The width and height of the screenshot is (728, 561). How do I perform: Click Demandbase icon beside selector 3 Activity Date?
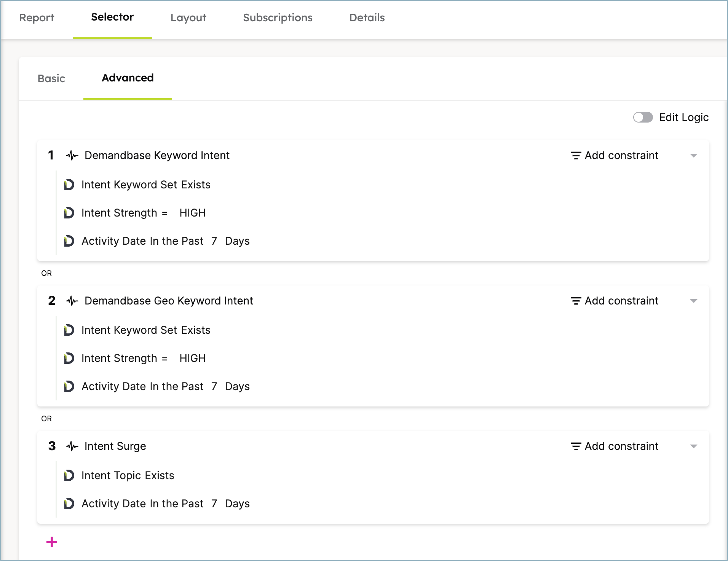click(69, 504)
